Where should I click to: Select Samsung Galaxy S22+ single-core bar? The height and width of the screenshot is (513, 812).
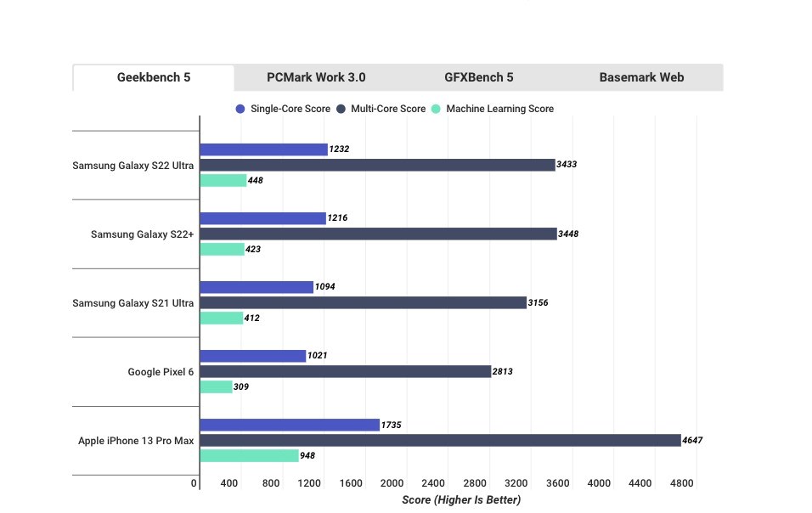(263, 218)
